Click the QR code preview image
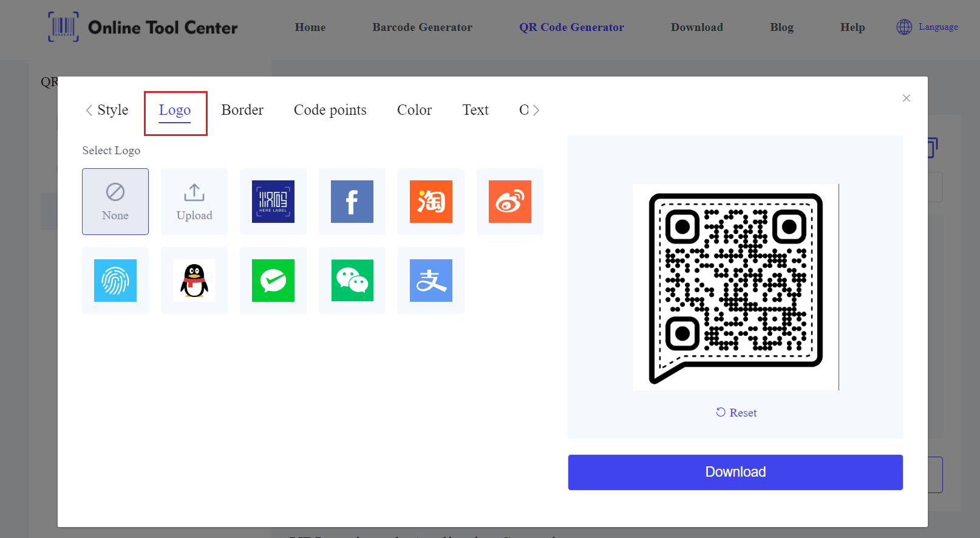 (x=735, y=287)
